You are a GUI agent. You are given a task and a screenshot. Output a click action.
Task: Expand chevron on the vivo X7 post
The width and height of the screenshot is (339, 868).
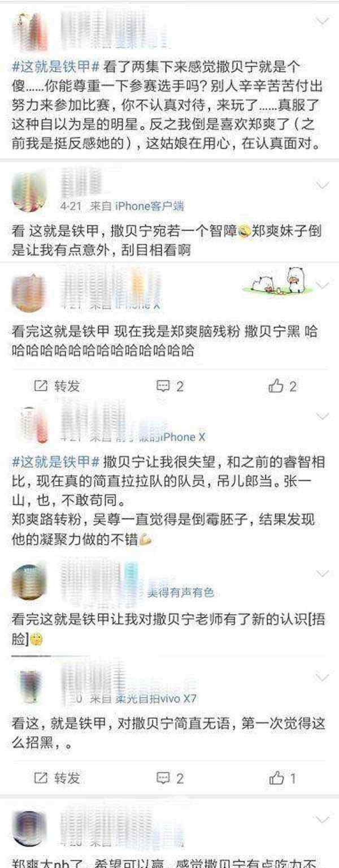tap(323, 678)
